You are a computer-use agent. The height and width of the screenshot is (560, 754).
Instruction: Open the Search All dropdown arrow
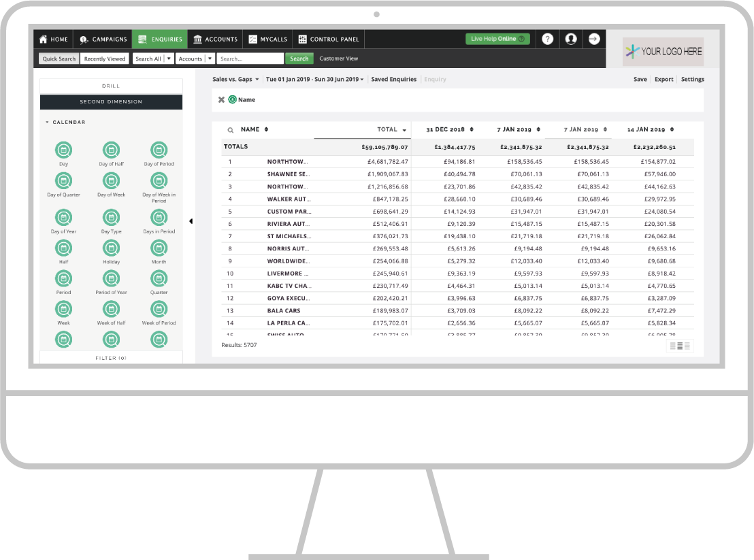pyautogui.click(x=169, y=59)
